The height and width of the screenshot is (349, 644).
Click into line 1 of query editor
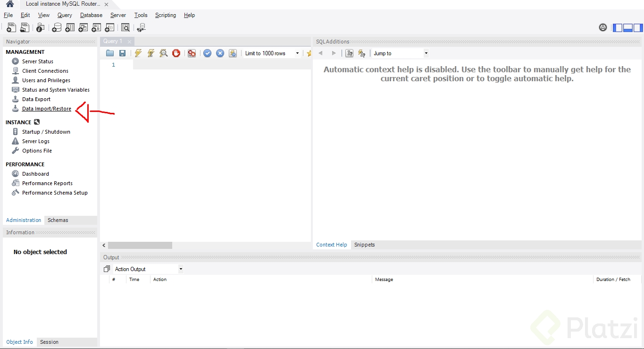pos(222,65)
